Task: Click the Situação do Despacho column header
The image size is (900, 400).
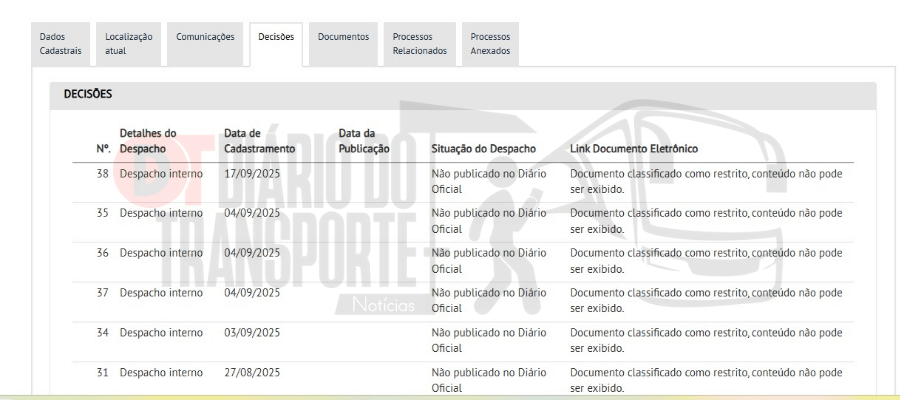Action: [x=483, y=149]
